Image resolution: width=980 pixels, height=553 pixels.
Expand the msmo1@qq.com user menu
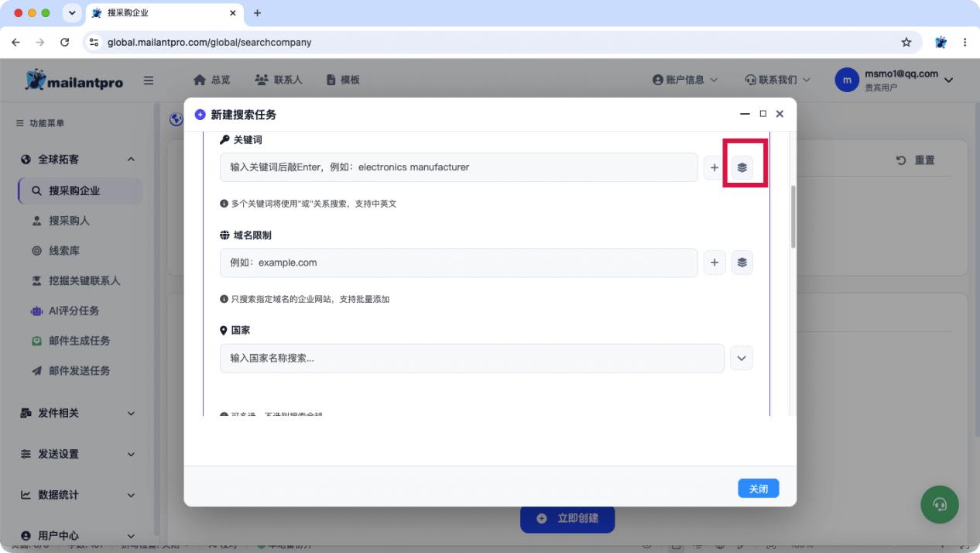point(949,80)
